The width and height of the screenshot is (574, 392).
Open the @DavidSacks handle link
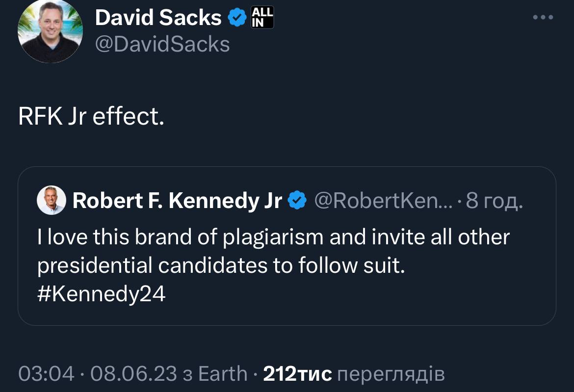(x=162, y=45)
